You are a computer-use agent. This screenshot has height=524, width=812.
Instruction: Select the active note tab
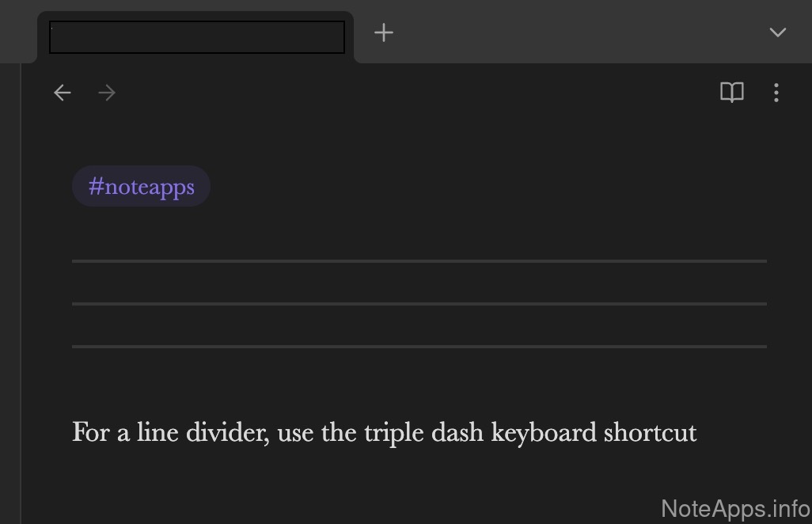click(196, 37)
